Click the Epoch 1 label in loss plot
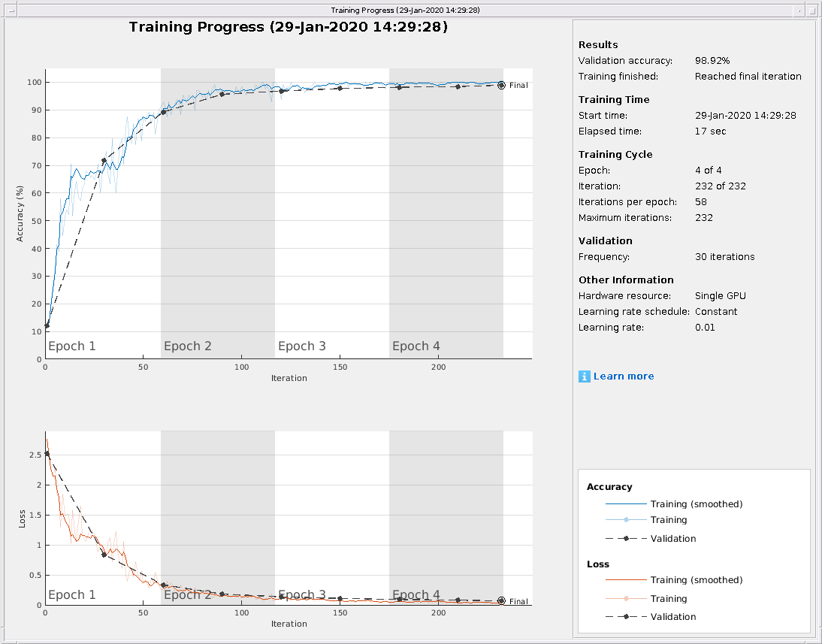 (x=72, y=594)
